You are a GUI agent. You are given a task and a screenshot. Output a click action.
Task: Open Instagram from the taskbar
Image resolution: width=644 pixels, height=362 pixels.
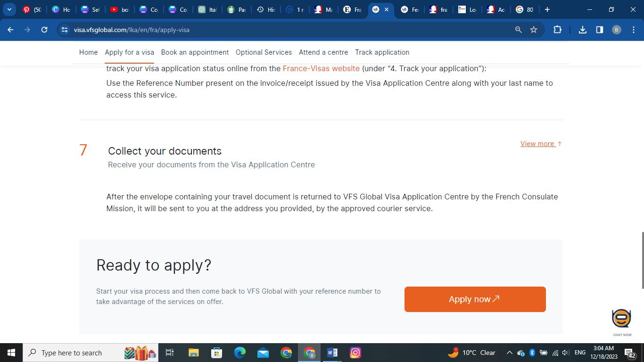(355, 353)
